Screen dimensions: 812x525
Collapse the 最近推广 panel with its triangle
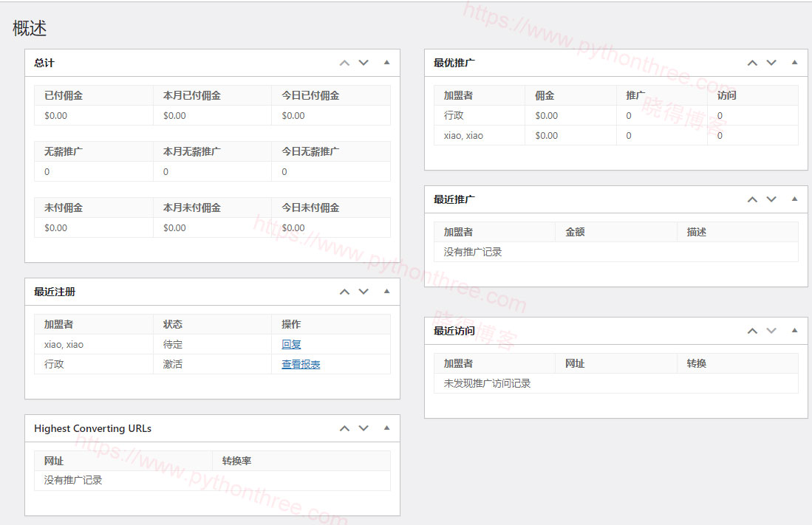point(794,199)
